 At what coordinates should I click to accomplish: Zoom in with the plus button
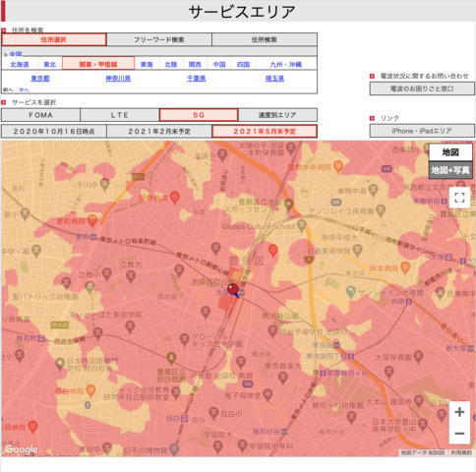(459, 412)
